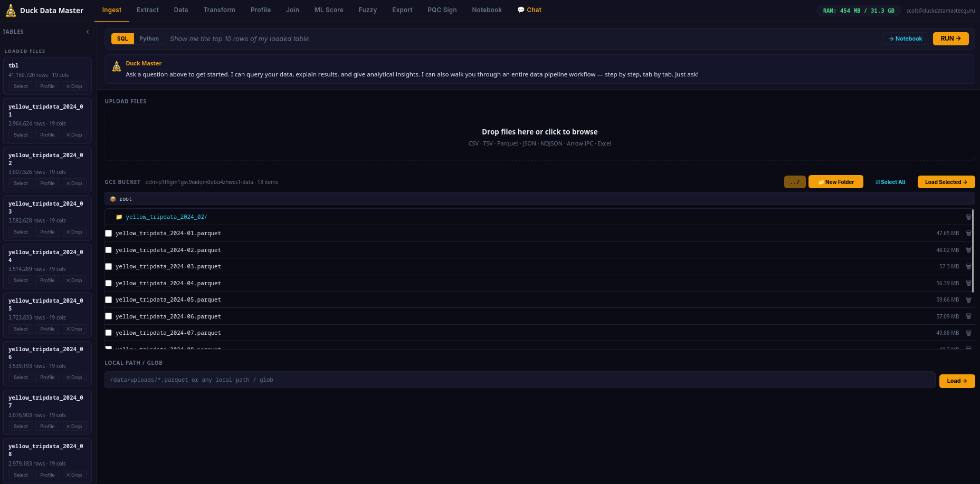Check yellow_tripdata_2024-03.parquet checkbox
The width and height of the screenshot is (980, 484).
(108, 266)
